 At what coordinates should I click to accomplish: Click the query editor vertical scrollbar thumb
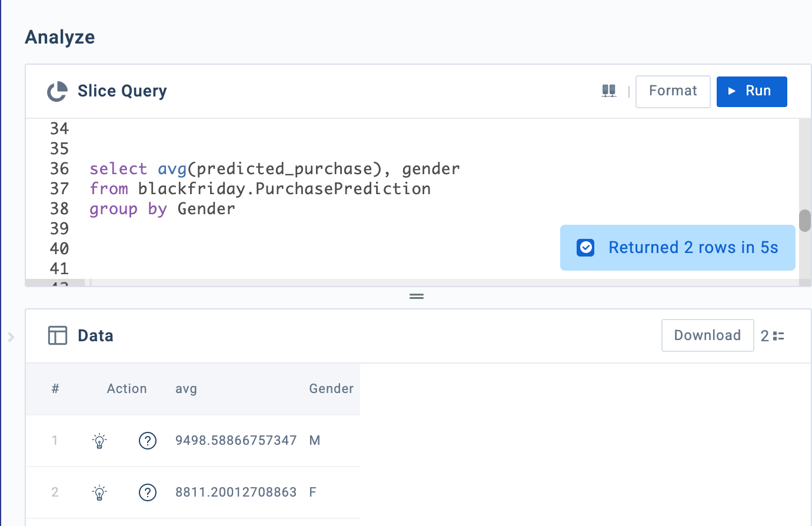click(805, 221)
